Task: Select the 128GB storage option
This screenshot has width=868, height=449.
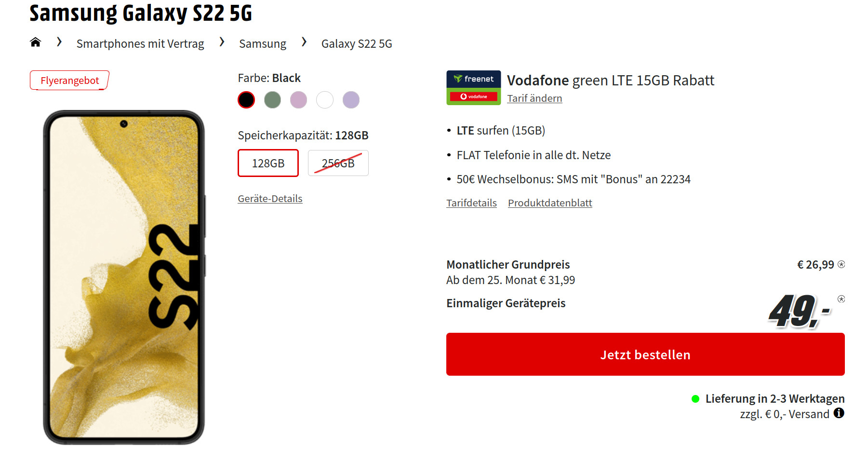Action: tap(268, 163)
